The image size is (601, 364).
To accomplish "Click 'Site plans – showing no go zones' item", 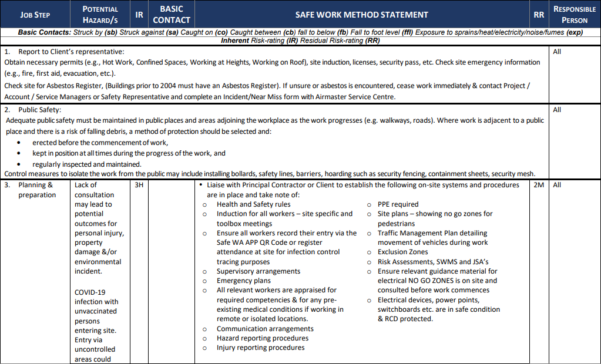I will (x=435, y=218).
